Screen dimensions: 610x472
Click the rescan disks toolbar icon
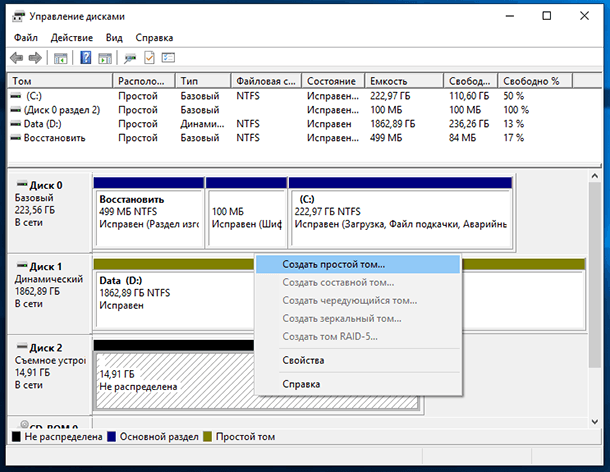coord(130,58)
